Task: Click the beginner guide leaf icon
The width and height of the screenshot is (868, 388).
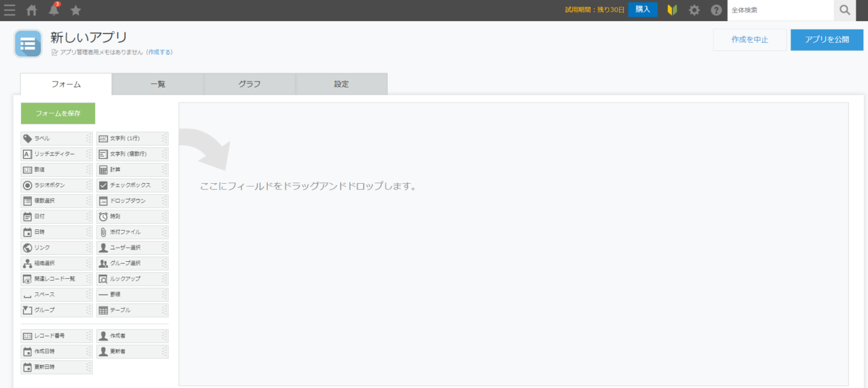Action: pyautogui.click(x=673, y=10)
